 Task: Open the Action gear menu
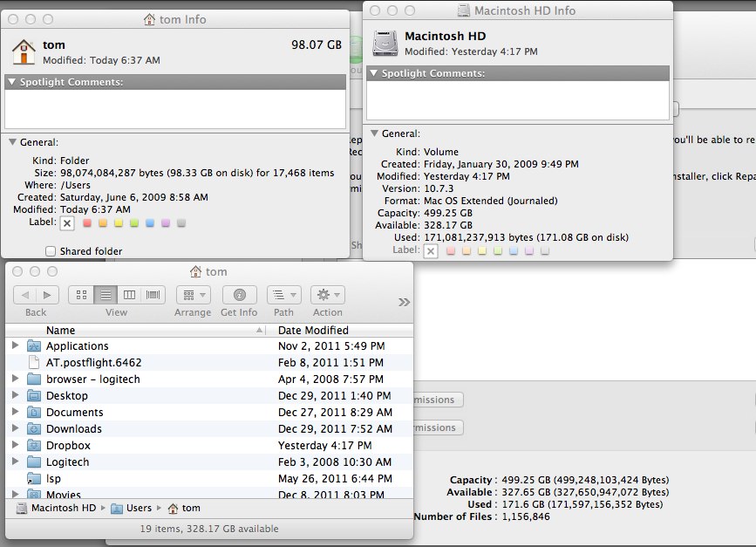328,295
